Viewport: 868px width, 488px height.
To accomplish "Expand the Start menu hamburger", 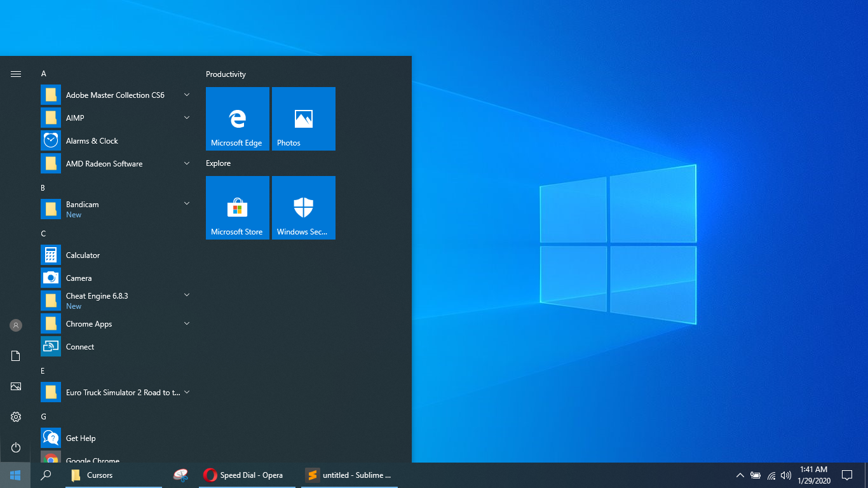I will 16,74.
